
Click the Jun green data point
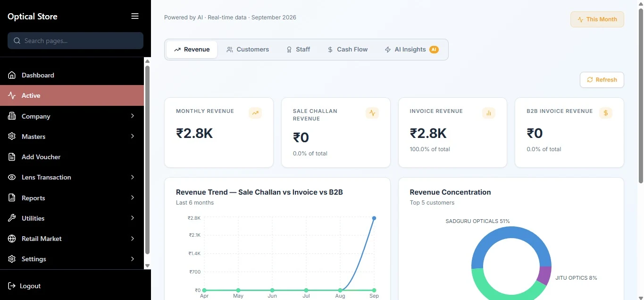[x=272, y=290]
